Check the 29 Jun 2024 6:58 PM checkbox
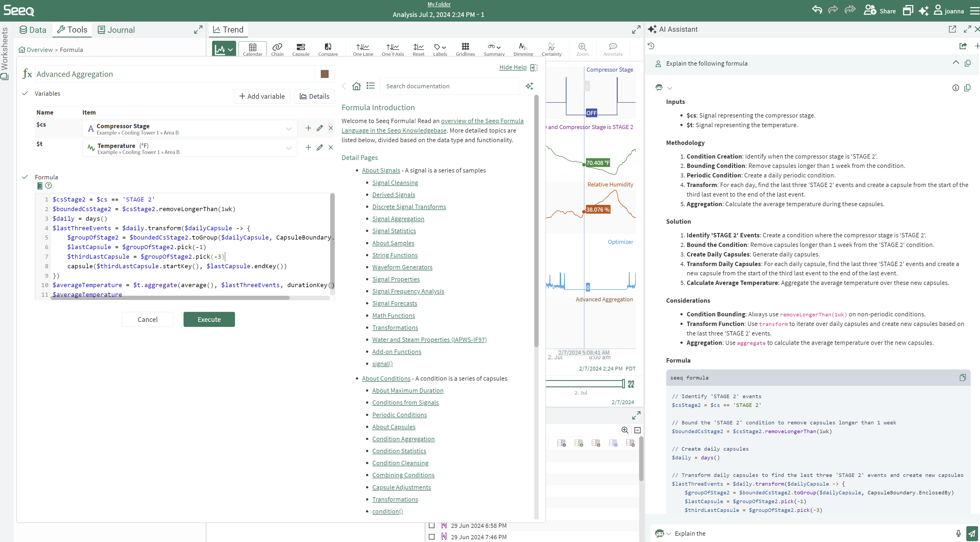 tap(431, 525)
